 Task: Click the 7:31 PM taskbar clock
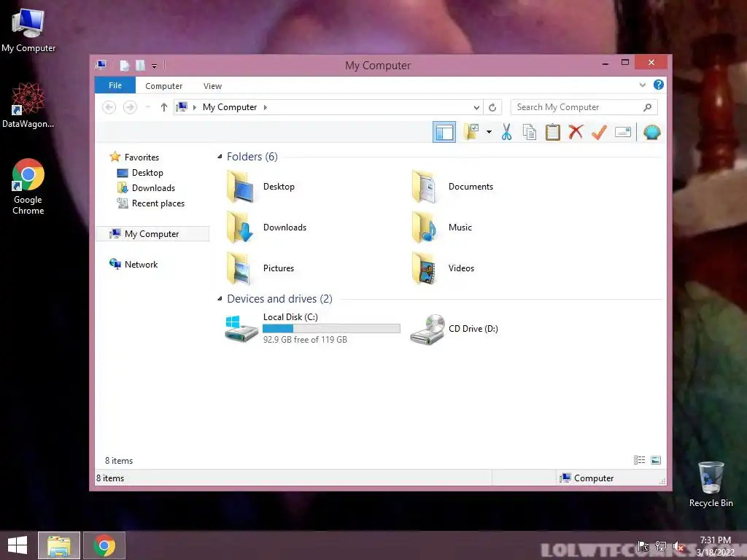715,540
